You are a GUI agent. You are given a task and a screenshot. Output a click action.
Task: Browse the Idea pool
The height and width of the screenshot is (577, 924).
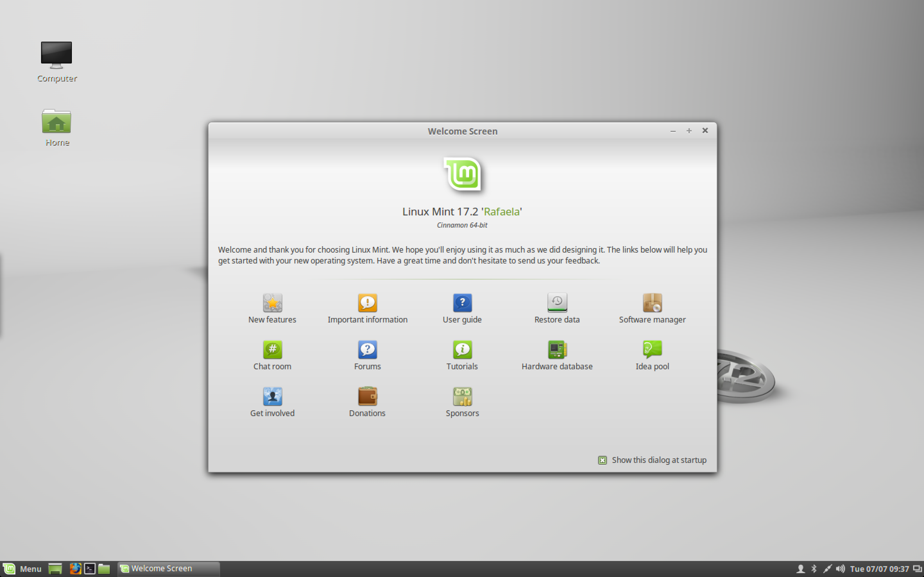651,349
